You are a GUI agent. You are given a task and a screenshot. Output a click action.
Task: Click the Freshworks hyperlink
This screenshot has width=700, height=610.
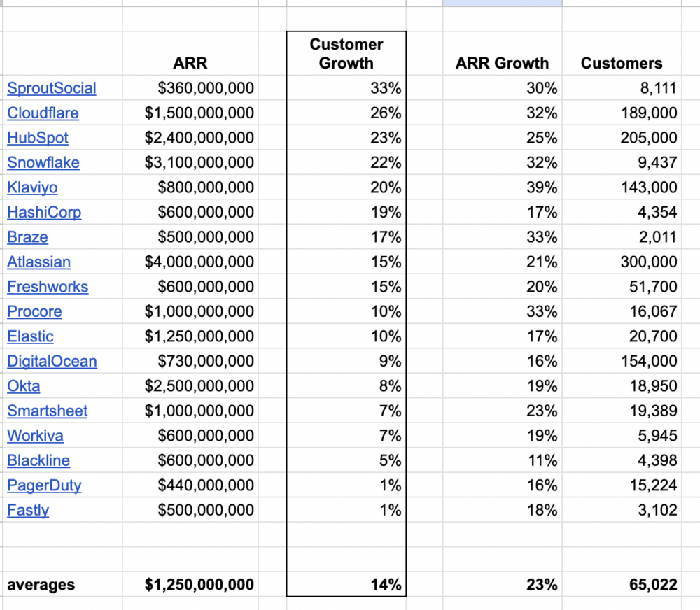[48, 287]
